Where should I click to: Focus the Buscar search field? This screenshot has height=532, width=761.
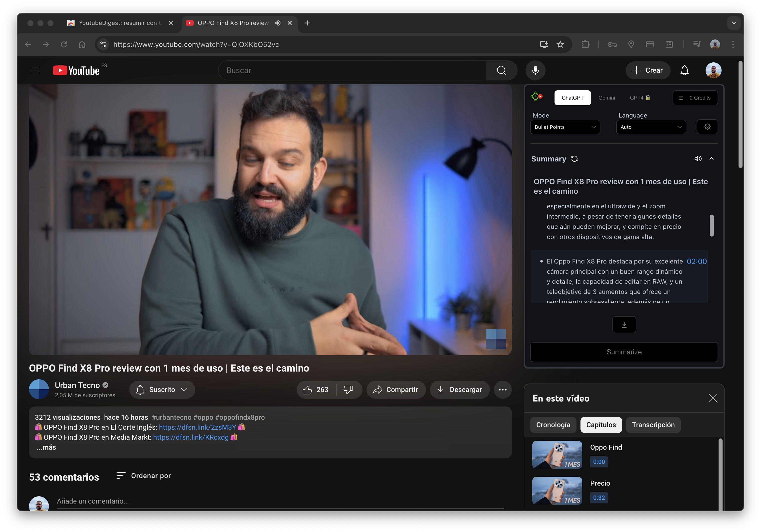coord(352,70)
